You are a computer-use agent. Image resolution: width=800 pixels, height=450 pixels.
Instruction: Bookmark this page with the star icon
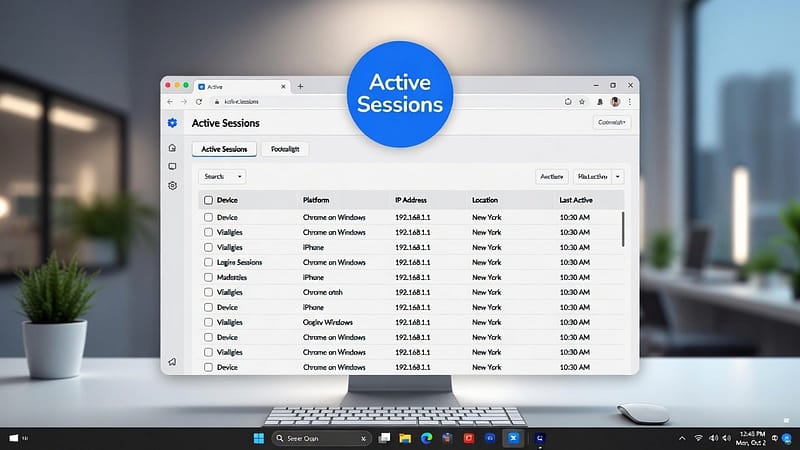582,102
